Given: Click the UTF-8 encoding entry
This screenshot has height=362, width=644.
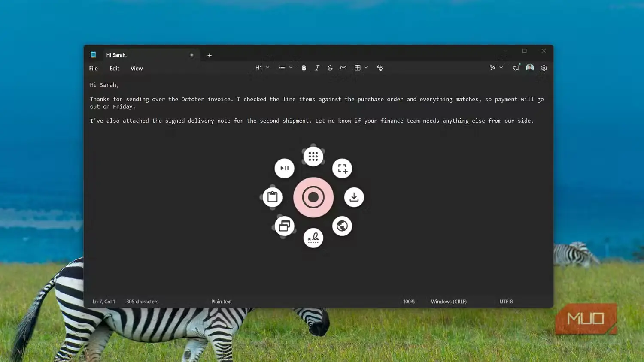Looking at the screenshot, I should (x=506, y=302).
